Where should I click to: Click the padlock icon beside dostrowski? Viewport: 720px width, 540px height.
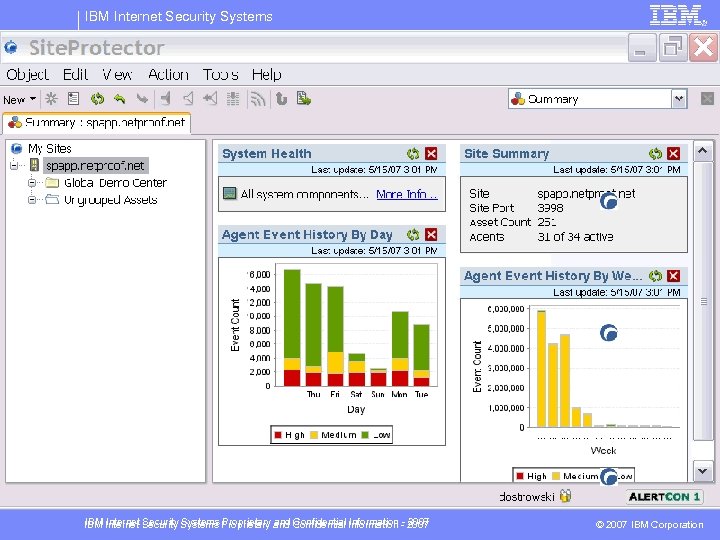[565, 496]
